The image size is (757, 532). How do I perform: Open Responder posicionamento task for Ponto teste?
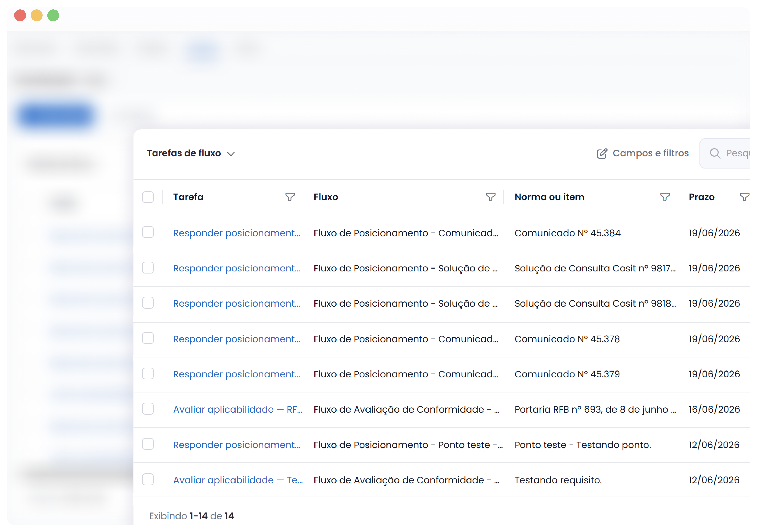click(236, 445)
